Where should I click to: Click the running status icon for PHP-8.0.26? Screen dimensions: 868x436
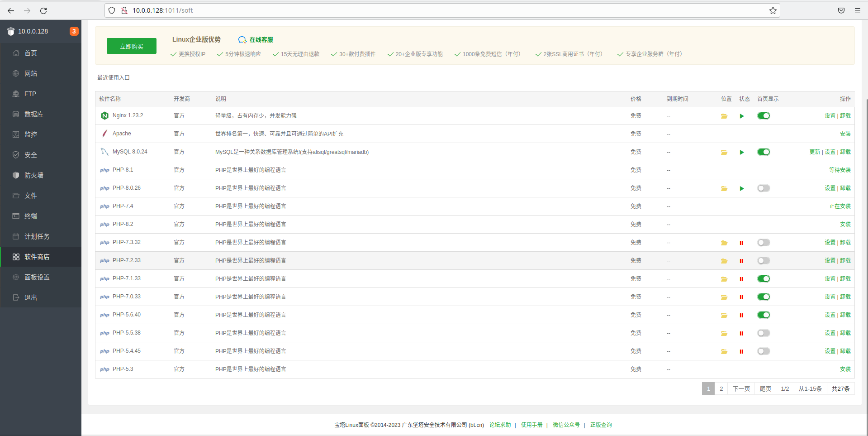(742, 188)
